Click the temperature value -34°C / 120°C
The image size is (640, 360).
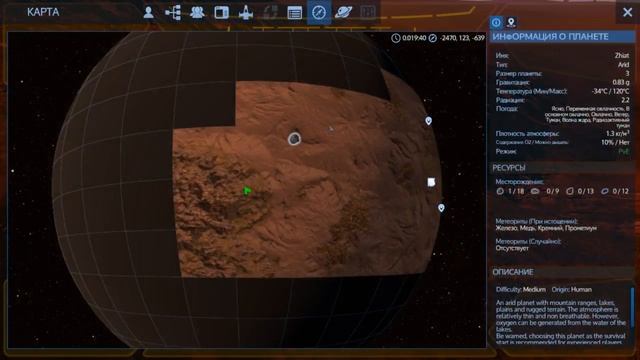click(x=611, y=91)
